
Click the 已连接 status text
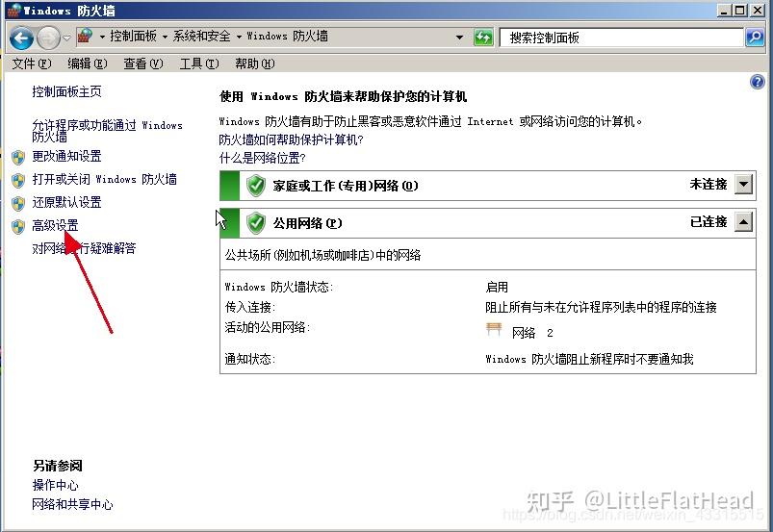tap(709, 221)
